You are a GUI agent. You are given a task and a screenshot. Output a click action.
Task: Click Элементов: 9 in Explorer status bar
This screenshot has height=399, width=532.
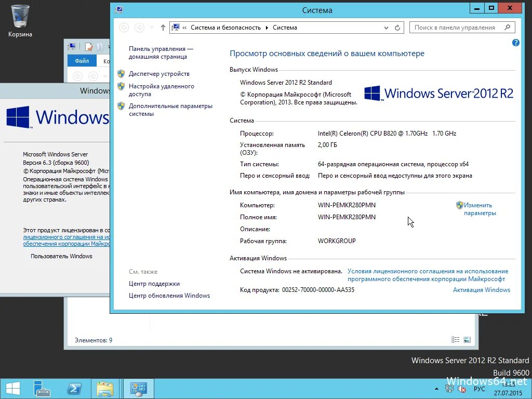tap(94, 340)
